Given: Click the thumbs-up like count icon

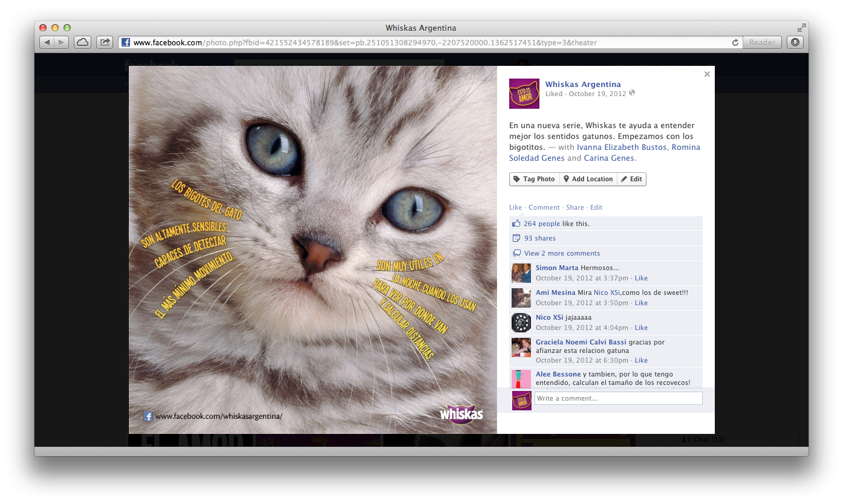Looking at the screenshot, I should tap(516, 223).
